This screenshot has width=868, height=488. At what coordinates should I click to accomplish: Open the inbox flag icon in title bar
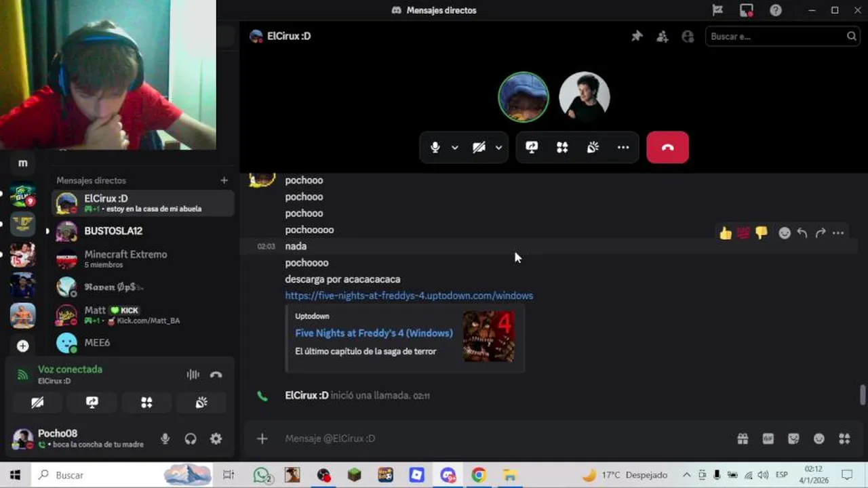717,10
